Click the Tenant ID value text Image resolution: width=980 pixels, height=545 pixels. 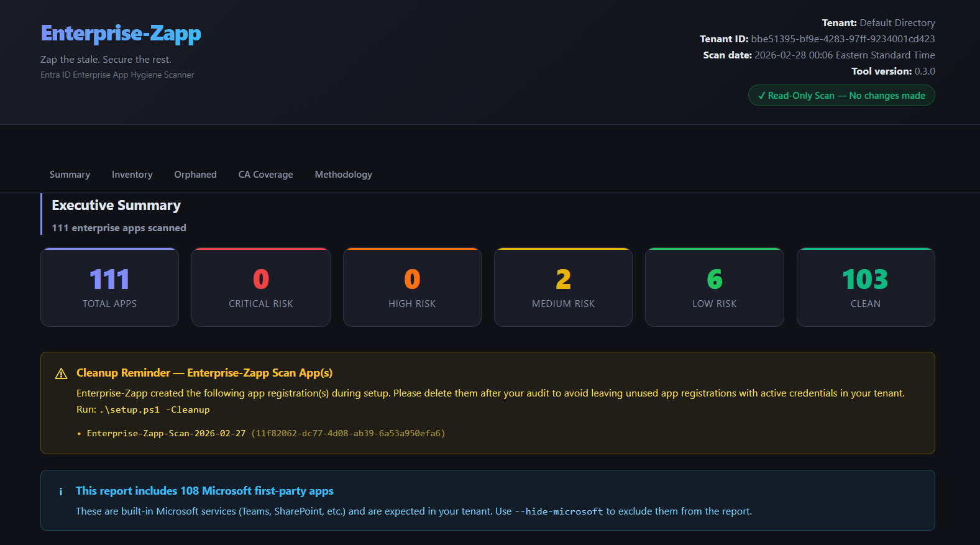(843, 39)
